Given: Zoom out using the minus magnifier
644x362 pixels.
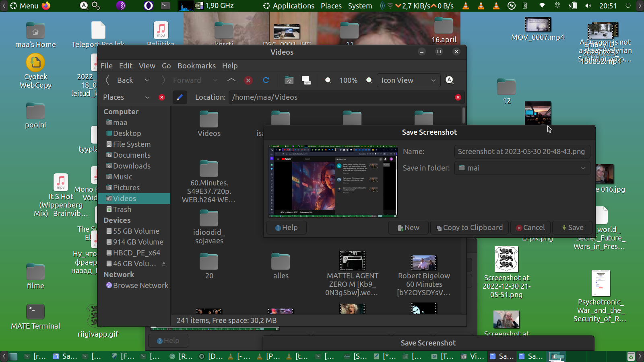Looking at the screenshot, I should click(328, 80).
